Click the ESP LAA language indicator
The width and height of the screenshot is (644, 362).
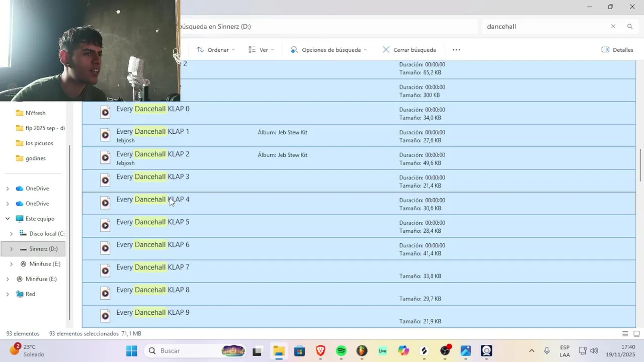point(565,350)
